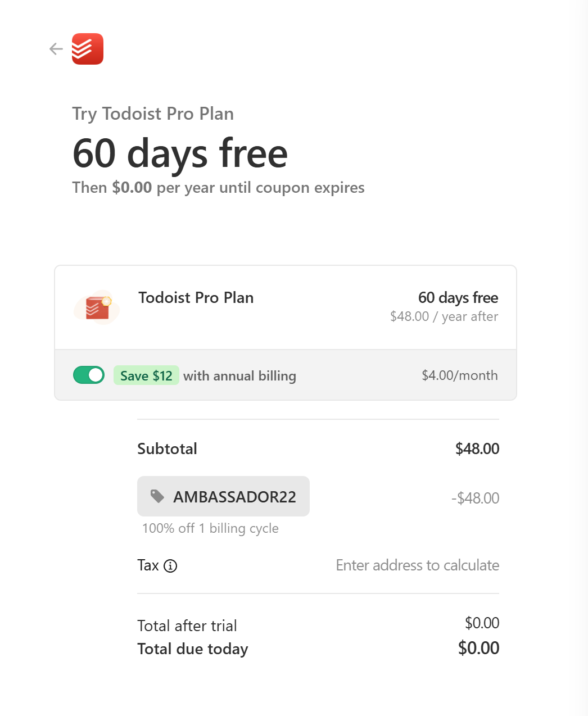The height and width of the screenshot is (716, 588).
Task: Toggle the annual billing switch
Action: point(89,375)
